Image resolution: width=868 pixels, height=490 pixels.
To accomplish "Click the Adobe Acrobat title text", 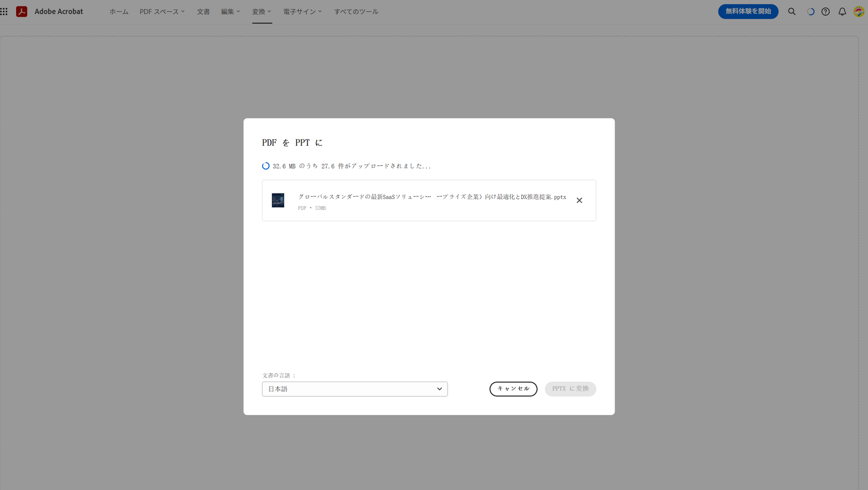I will 59,11.
